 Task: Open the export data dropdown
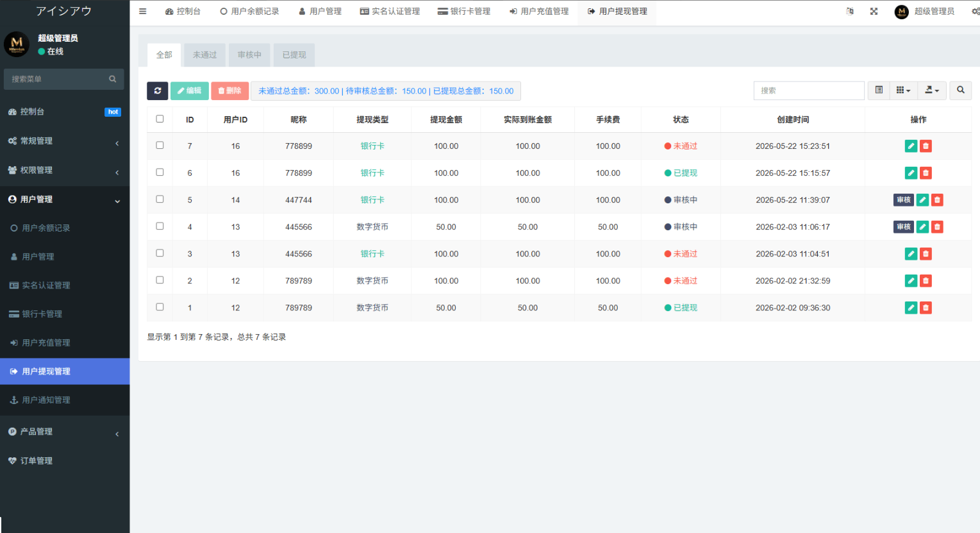tap(932, 90)
